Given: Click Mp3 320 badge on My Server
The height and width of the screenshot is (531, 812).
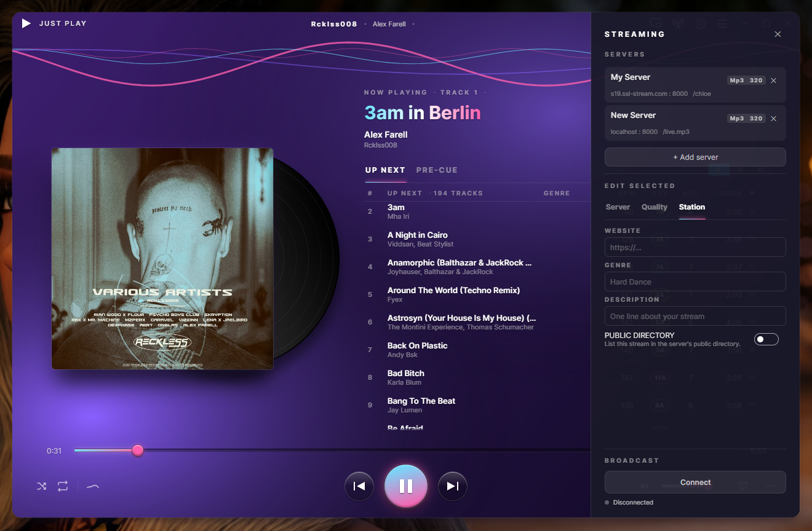Looking at the screenshot, I should (746, 81).
